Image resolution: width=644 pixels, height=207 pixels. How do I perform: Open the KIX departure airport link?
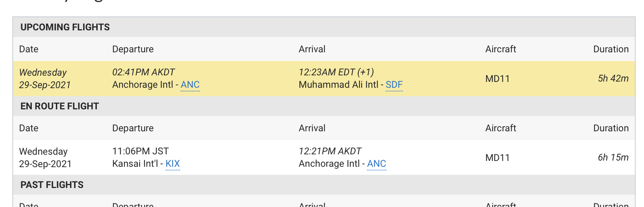pyautogui.click(x=173, y=164)
